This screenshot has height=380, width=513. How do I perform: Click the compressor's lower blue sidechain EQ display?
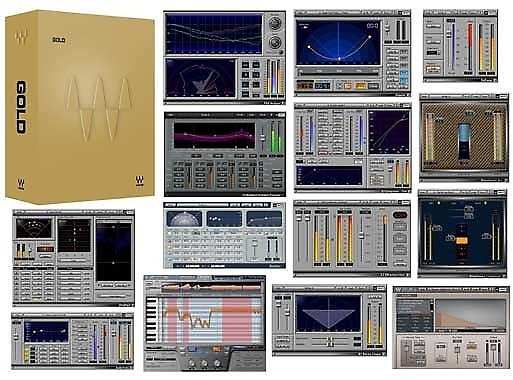click(x=329, y=175)
